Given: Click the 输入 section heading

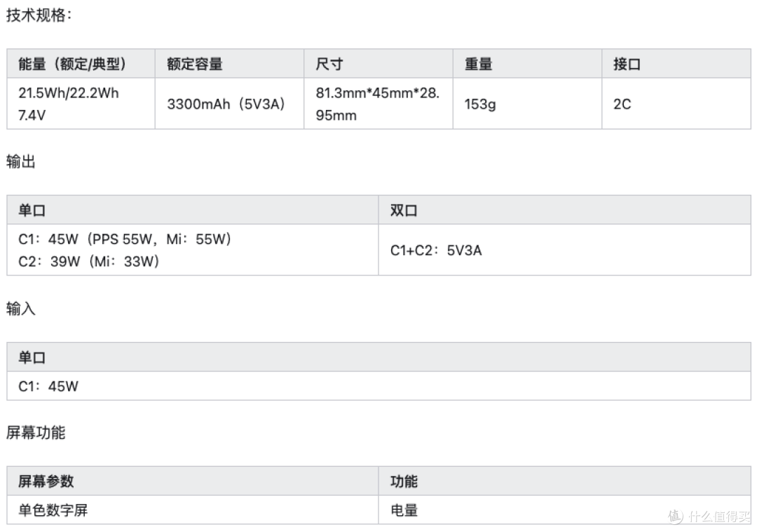Looking at the screenshot, I should click(21, 308).
